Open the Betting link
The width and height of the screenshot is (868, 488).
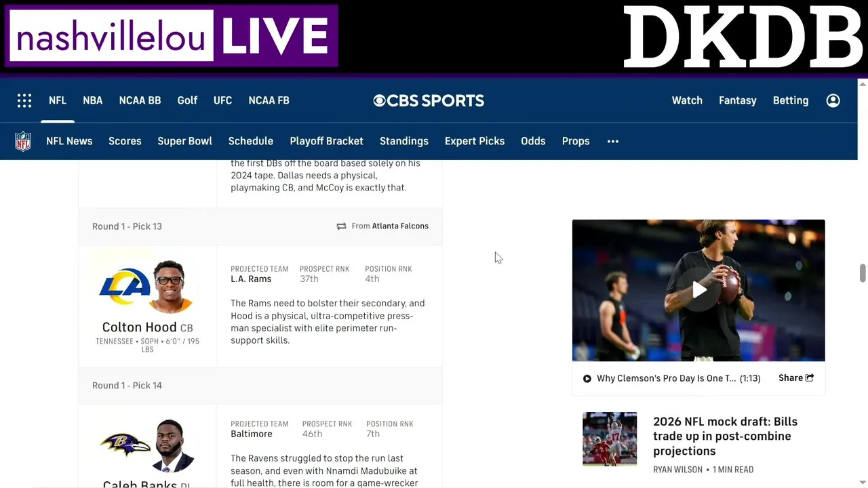pos(791,100)
